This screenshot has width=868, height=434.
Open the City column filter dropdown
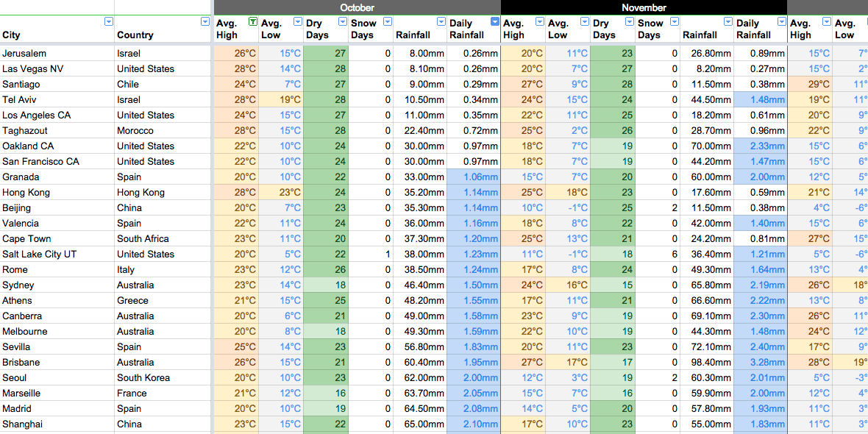(109, 21)
